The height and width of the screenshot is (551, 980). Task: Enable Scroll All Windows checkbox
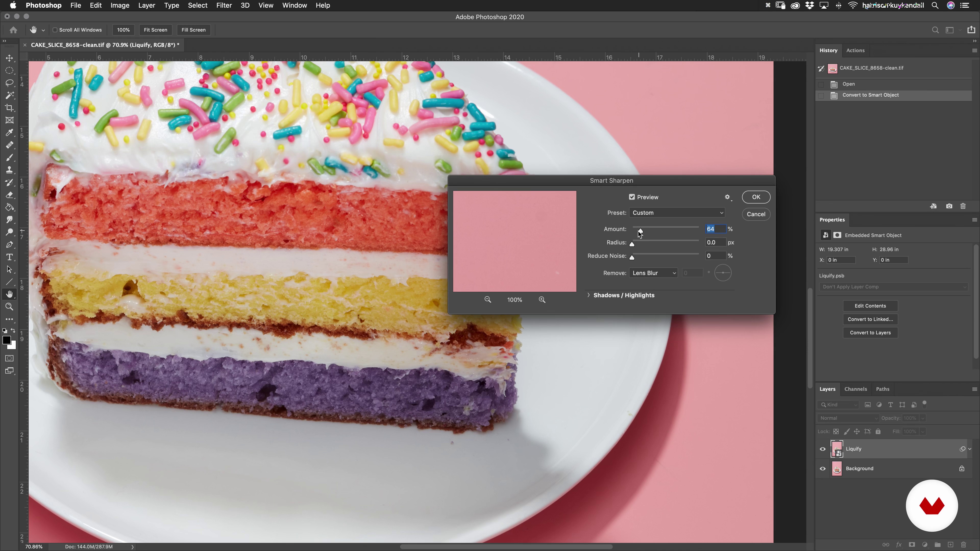click(x=55, y=30)
